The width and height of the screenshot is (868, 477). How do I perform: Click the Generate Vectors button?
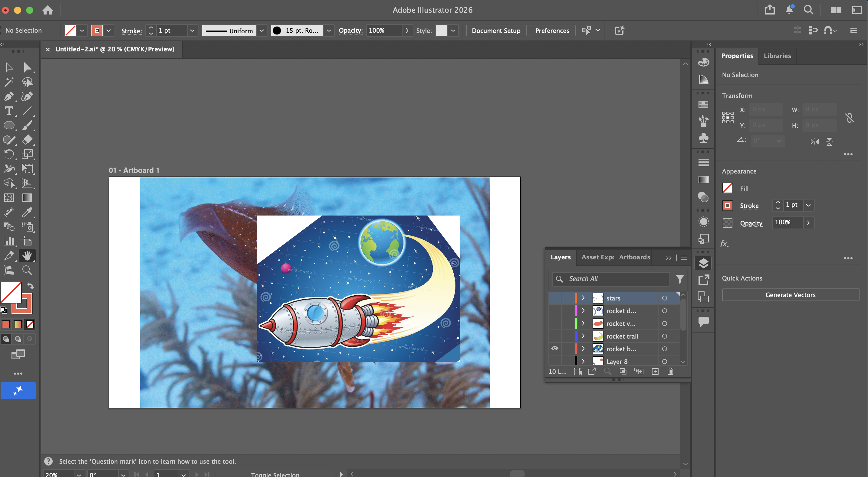pyautogui.click(x=790, y=295)
